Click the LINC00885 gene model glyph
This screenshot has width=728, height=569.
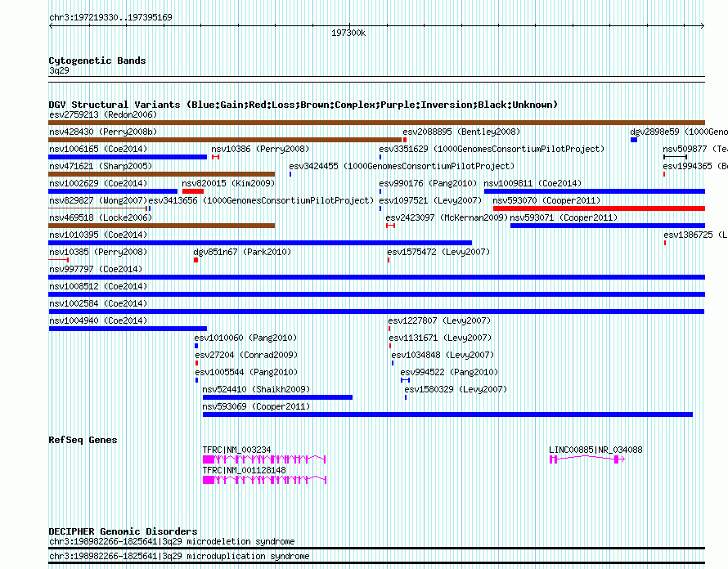tap(586, 459)
